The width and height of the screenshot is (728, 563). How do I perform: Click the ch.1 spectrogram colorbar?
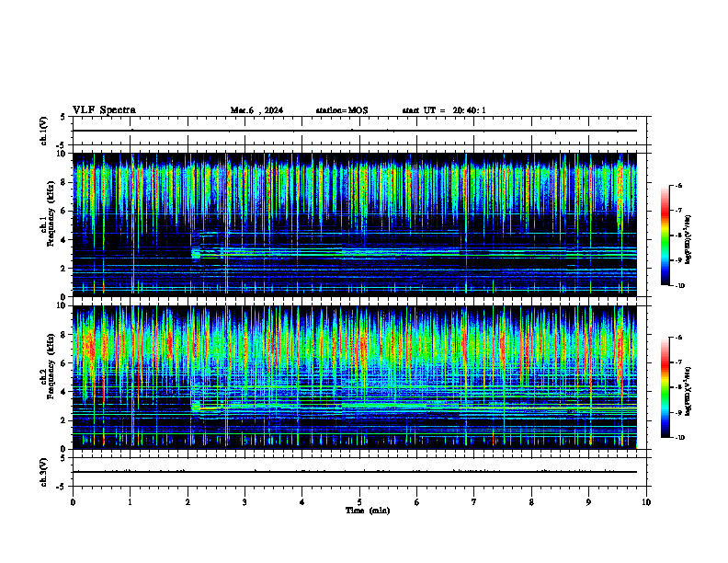(x=665, y=236)
